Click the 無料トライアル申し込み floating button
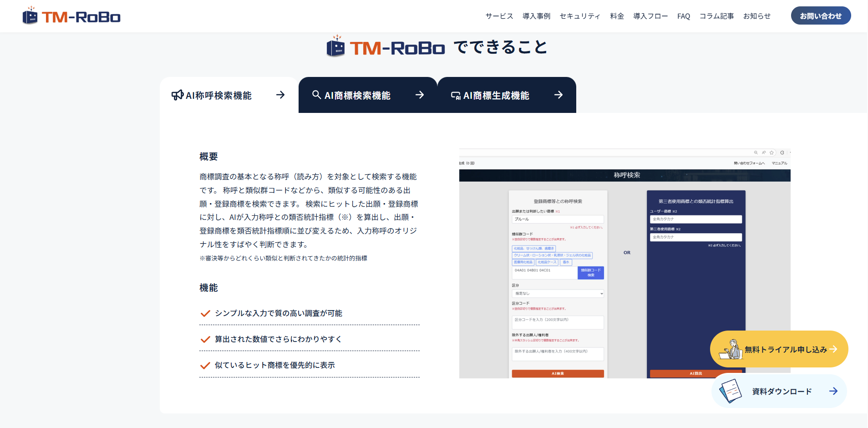 point(779,349)
